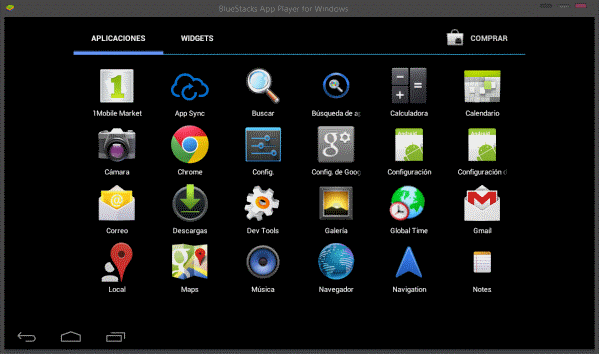Open the truncated Configuración d… app
The width and height of the screenshot is (599, 360).
[x=482, y=144]
